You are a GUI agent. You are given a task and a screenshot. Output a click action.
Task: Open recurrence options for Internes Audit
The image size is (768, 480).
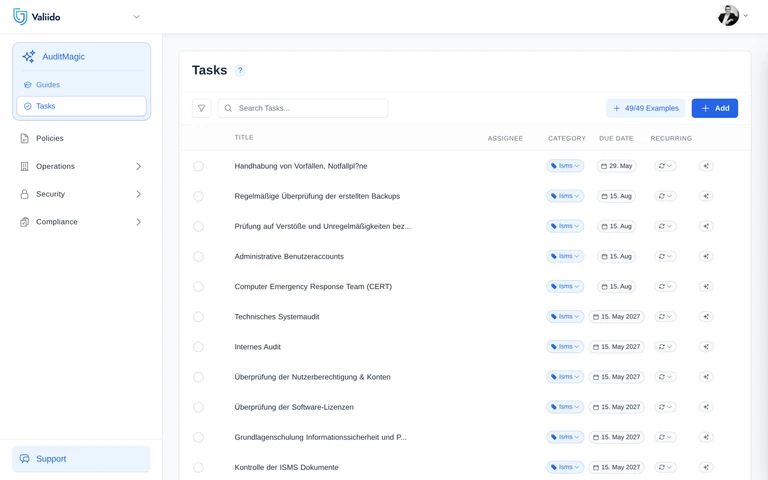[665, 347]
